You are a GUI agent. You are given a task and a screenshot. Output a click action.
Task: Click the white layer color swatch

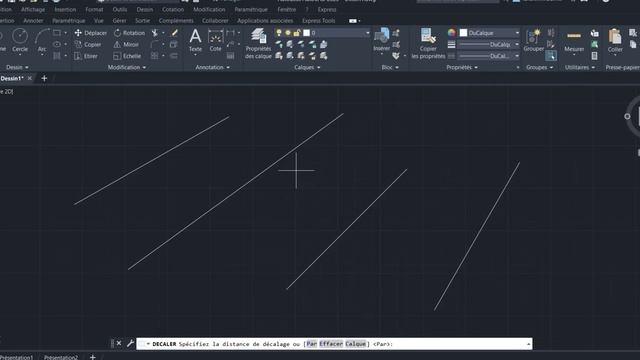(x=307, y=33)
